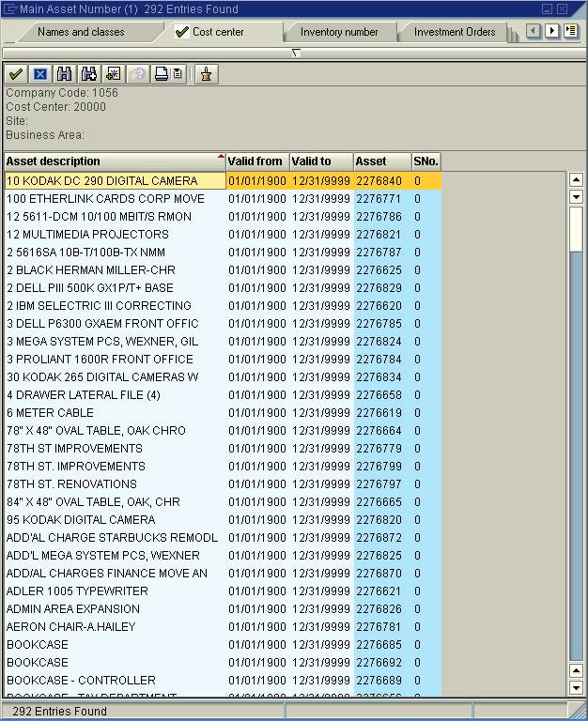Click the title bar window menu icon
588x721 pixels.
[9, 8]
